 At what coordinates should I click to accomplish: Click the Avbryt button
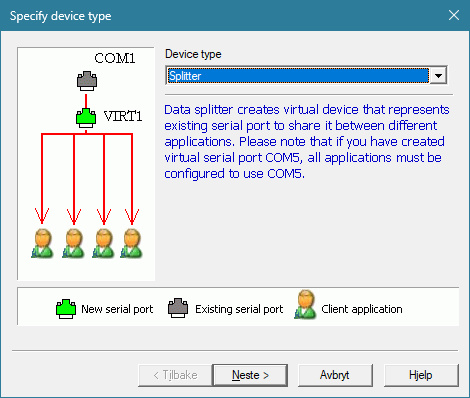click(335, 375)
